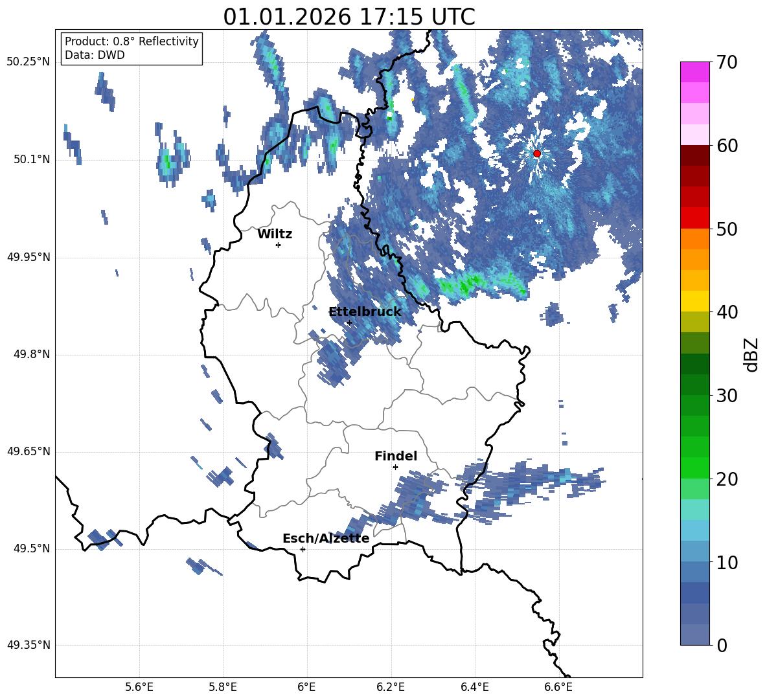This screenshot has width=767, height=700.
Task: Click the 0 colorbar tick label
Action: click(x=722, y=645)
